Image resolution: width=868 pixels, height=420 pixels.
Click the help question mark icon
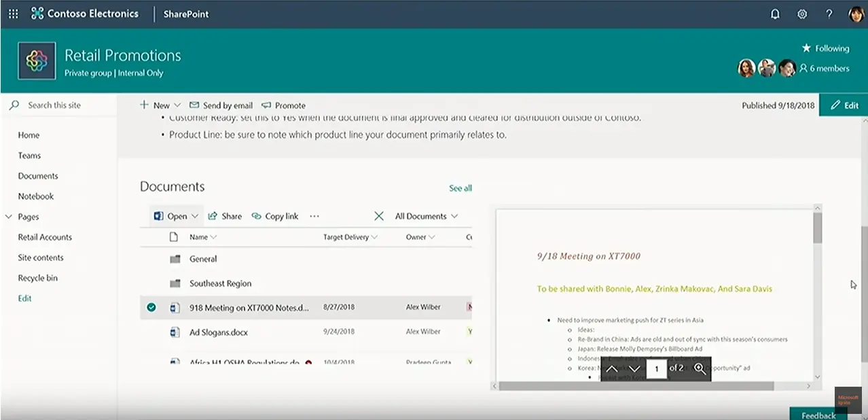829,14
